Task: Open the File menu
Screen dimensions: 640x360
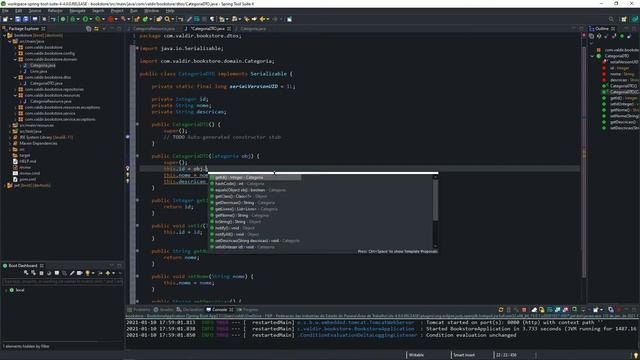Action: click(5, 11)
